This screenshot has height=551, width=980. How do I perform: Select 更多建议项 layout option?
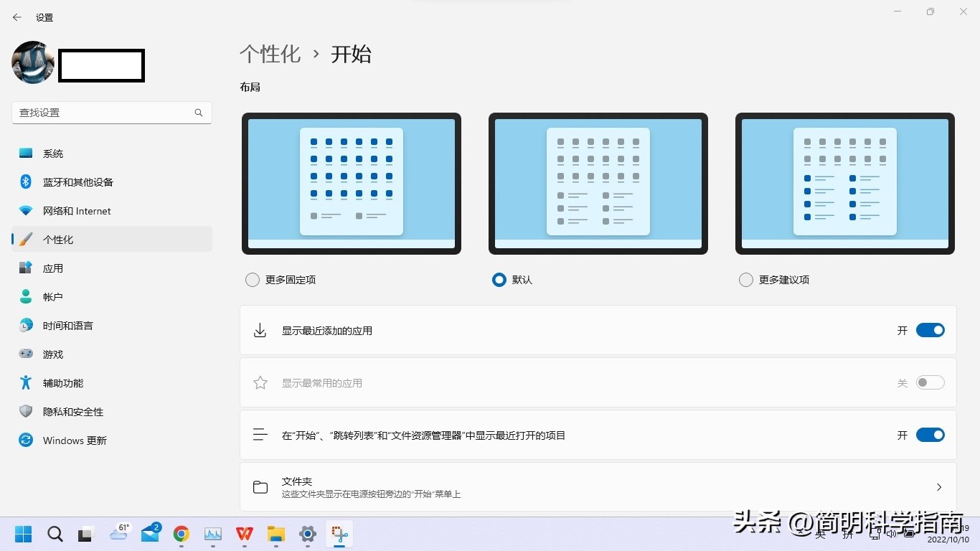point(745,280)
